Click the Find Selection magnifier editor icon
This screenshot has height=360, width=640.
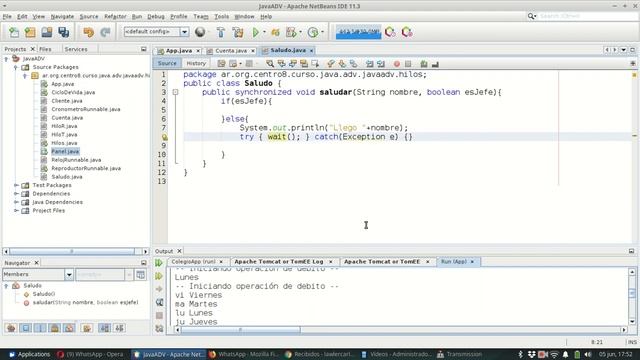[270, 64]
